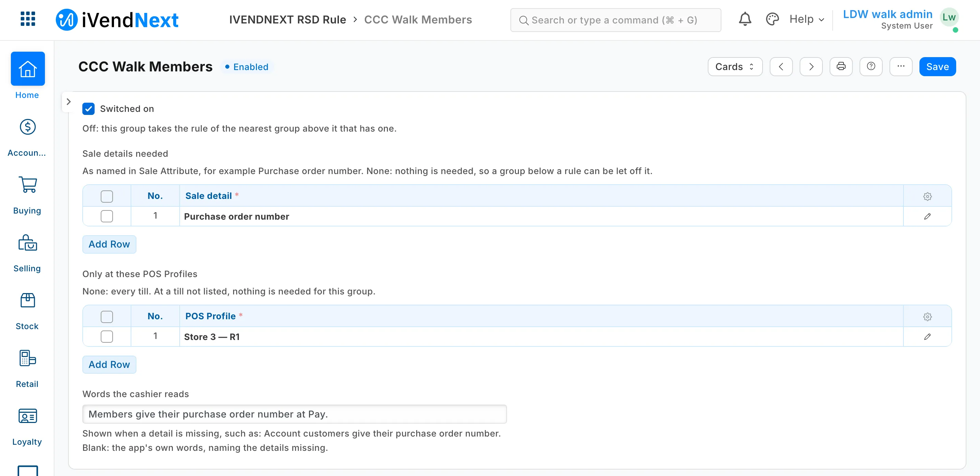The height and width of the screenshot is (476, 980).
Task: Open the Stock box icon
Action: (27, 300)
